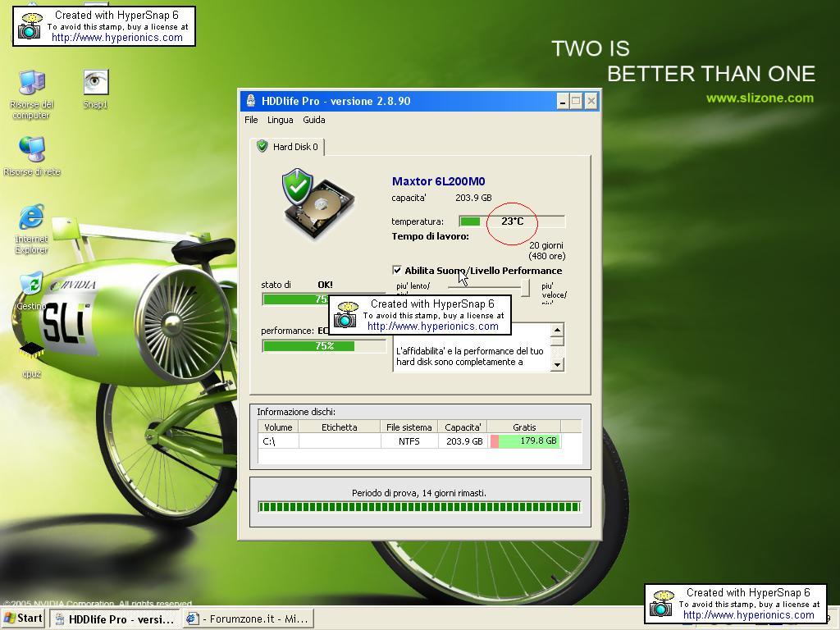
Task: Close the HDDlife Pro window
Action: point(591,101)
